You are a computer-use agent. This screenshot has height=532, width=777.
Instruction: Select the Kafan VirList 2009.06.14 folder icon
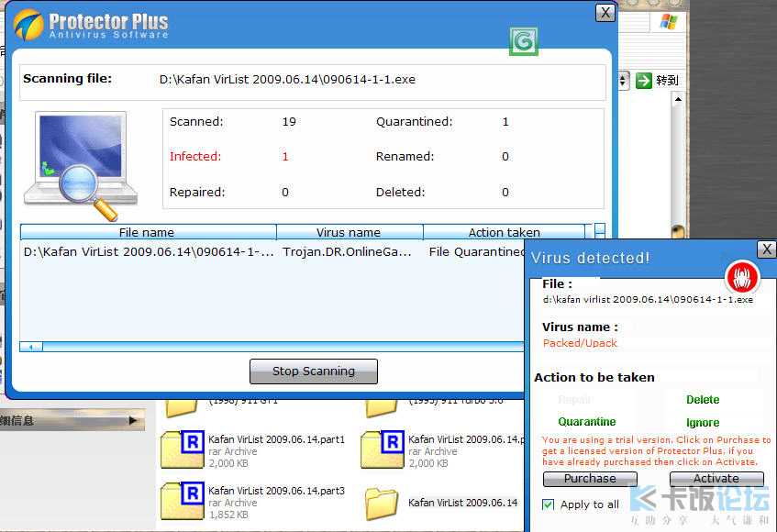pyautogui.click(x=382, y=504)
